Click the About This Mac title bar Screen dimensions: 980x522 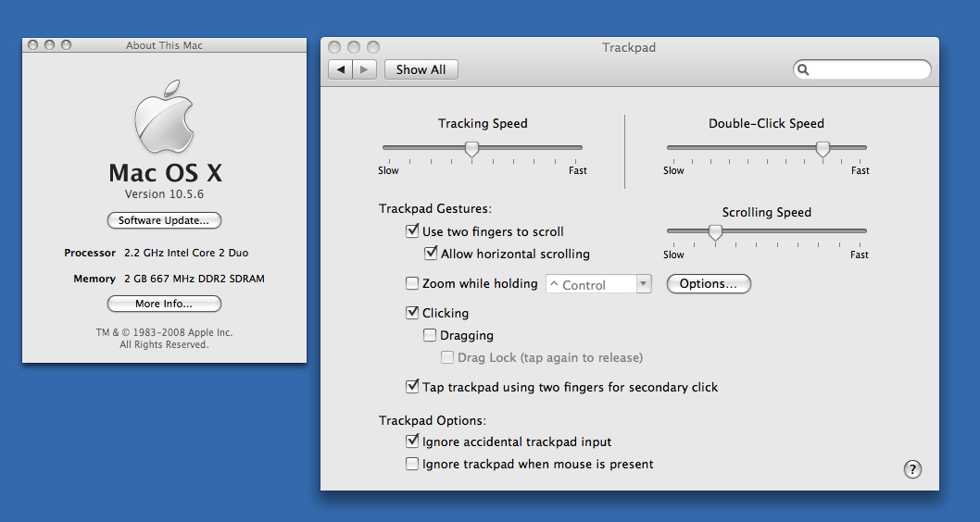pyautogui.click(x=164, y=45)
